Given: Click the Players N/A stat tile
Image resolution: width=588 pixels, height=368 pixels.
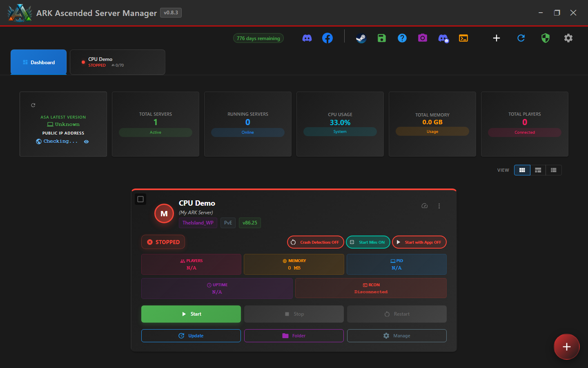Looking at the screenshot, I should tap(191, 264).
